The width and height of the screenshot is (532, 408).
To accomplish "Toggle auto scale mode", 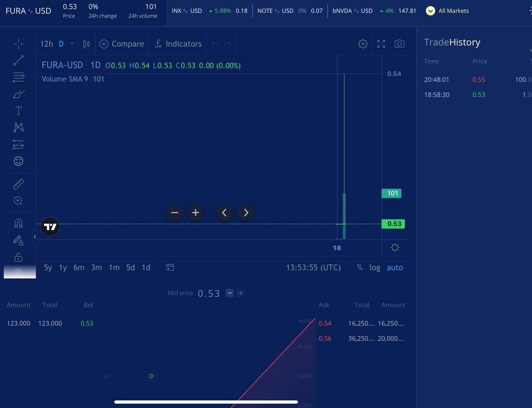I will [x=395, y=268].
